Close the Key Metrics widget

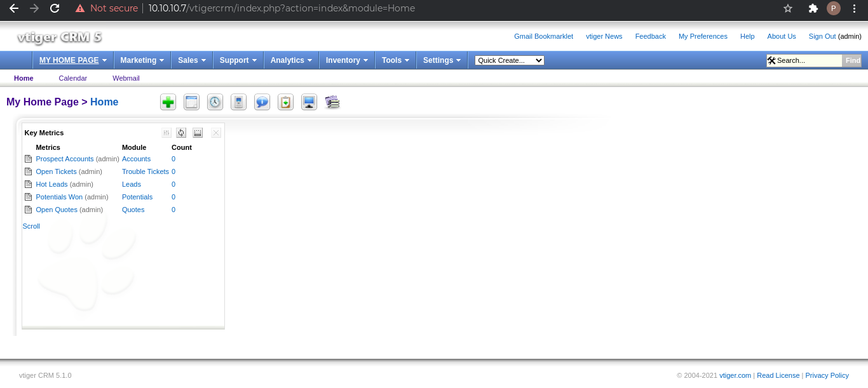(x=216, y=133)
